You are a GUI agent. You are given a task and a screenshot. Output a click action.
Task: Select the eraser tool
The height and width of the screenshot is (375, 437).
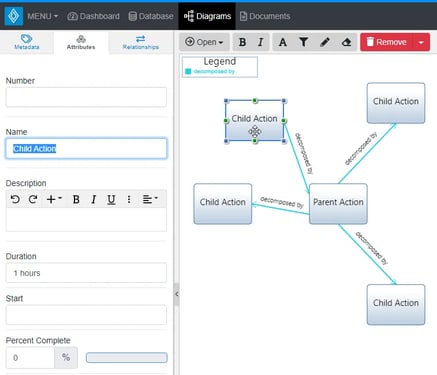pyautogui.click(x=346, y=42)
